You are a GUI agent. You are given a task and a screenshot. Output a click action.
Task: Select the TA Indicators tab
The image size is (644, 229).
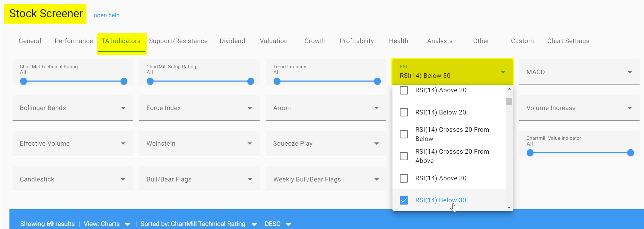[x=121, y=41]
